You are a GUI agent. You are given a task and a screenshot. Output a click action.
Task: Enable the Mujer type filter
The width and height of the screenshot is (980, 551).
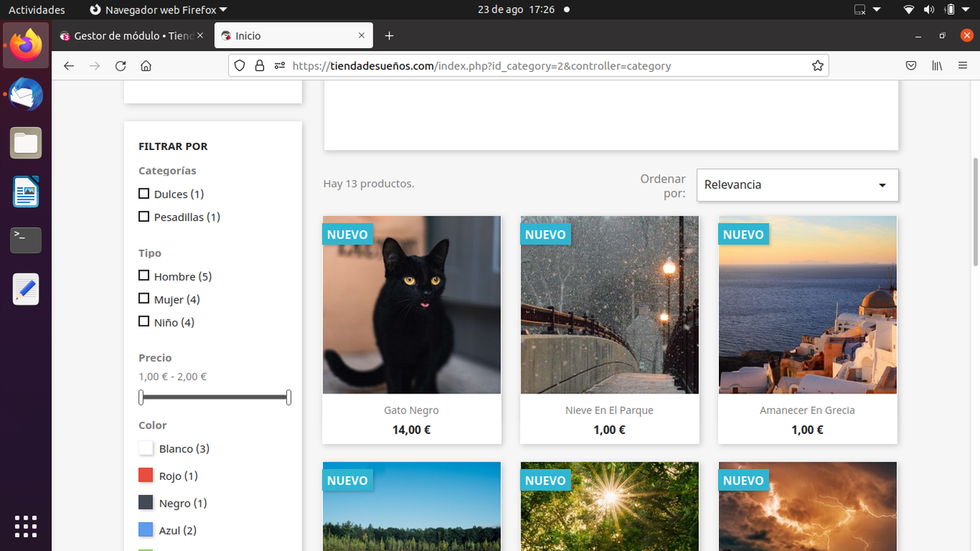[144, 298]
